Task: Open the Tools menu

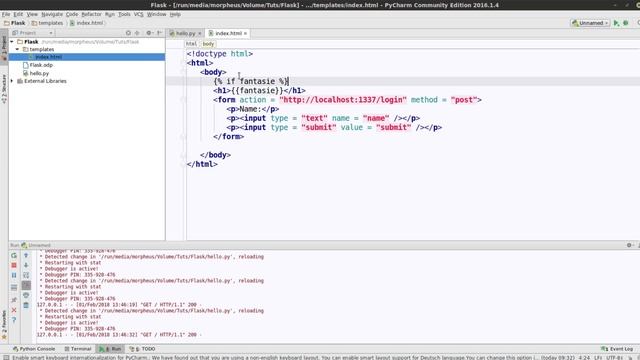Action: click(124, 14)
